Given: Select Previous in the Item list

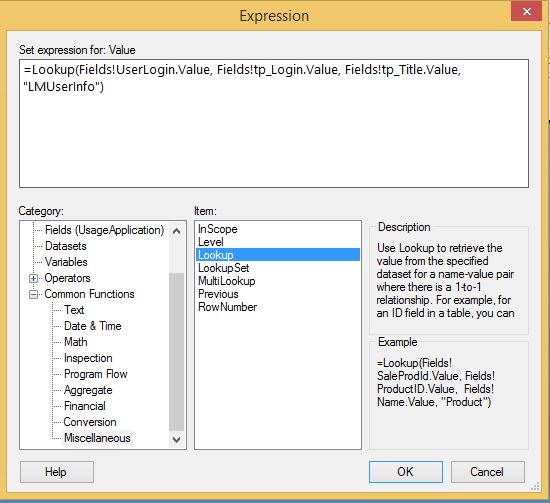Looking at the screenshot, I should (218, 294).
